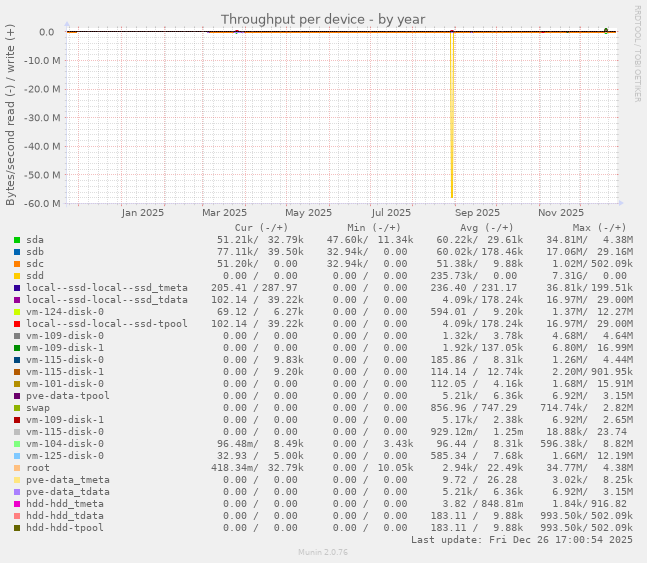Click the 'hdd-hdd_tmeta' legend label

coord(65,504)
